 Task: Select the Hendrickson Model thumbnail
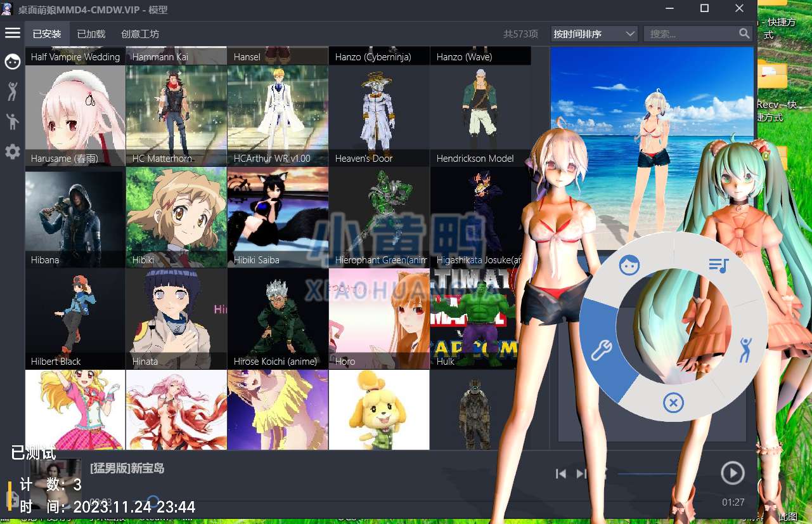(480, 115)
